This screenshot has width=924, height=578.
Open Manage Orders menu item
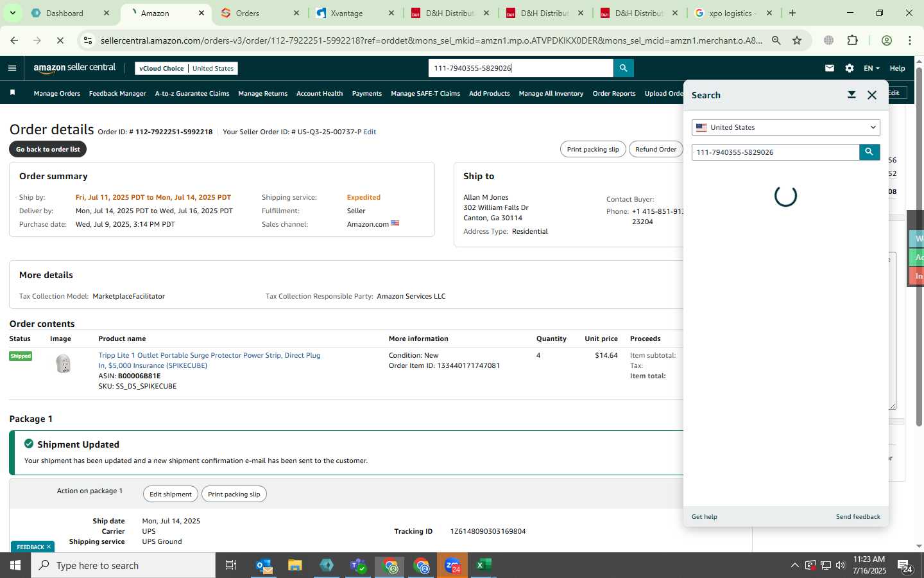point(56,93)
